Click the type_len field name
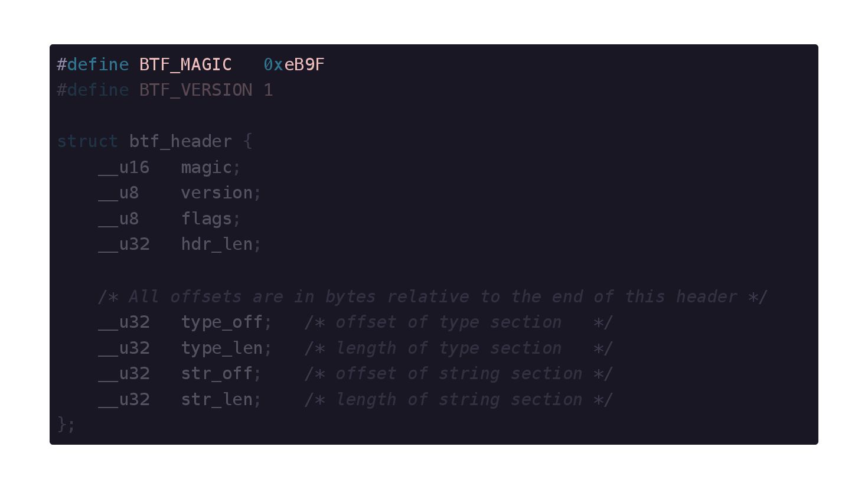The image size is (868, 489). 222,348
